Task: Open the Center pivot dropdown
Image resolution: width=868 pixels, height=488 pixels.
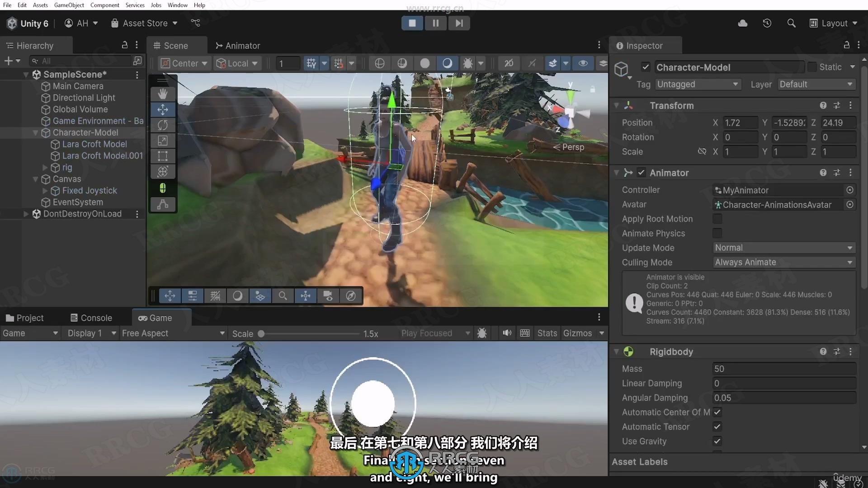Action: [184, 63]
